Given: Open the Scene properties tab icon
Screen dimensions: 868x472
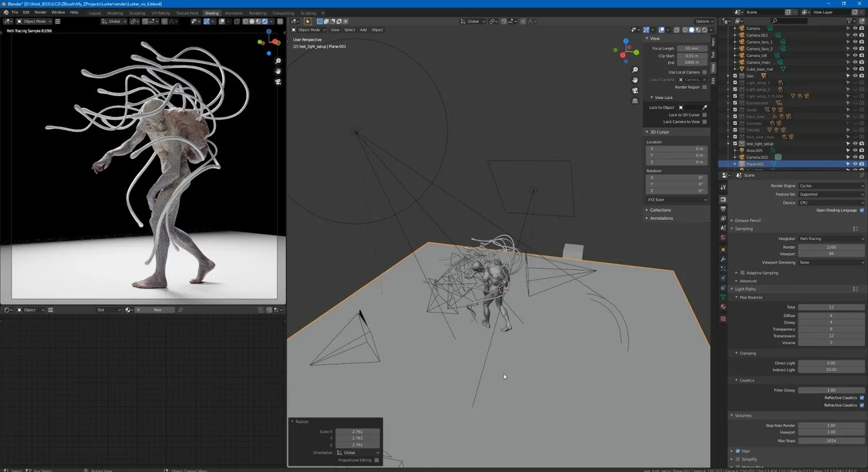Looking at the screenshot, I should (723, 228).
